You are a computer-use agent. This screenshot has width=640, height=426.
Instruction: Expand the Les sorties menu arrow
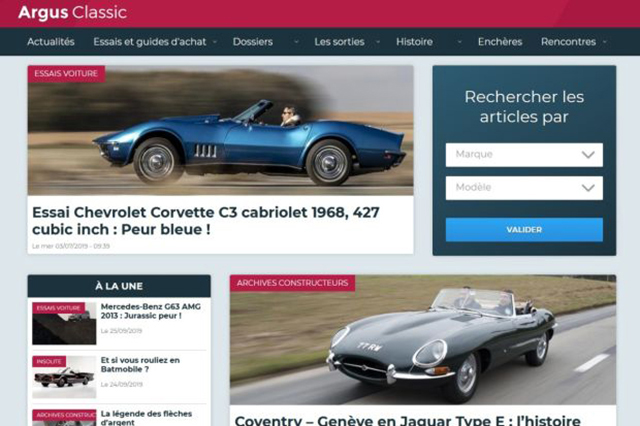(378, 42)
